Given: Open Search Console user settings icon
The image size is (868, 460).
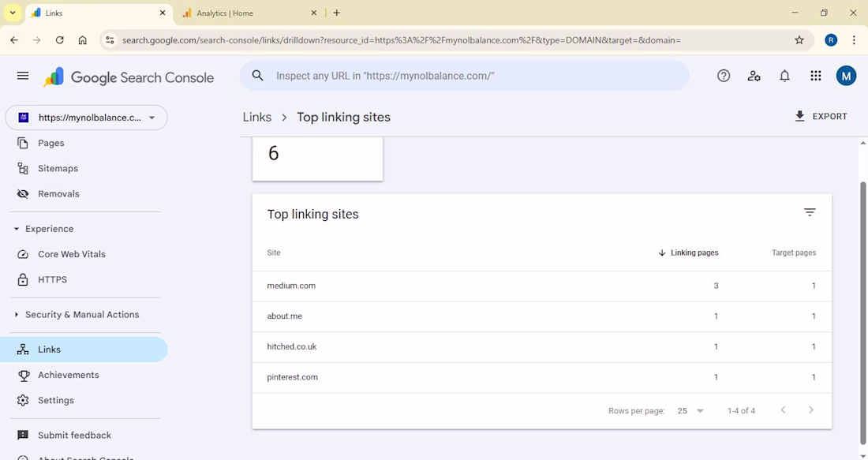Looking at the screenshot, I should coord(754,76).
